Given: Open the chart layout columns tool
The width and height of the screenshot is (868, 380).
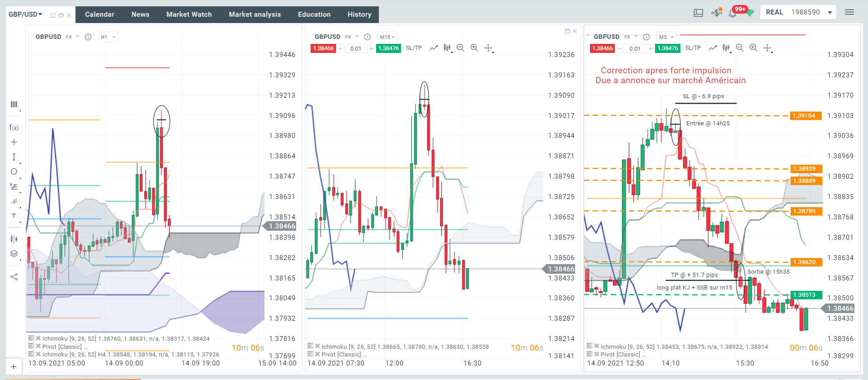Looking at the screenshot, I should coord(14,104).
